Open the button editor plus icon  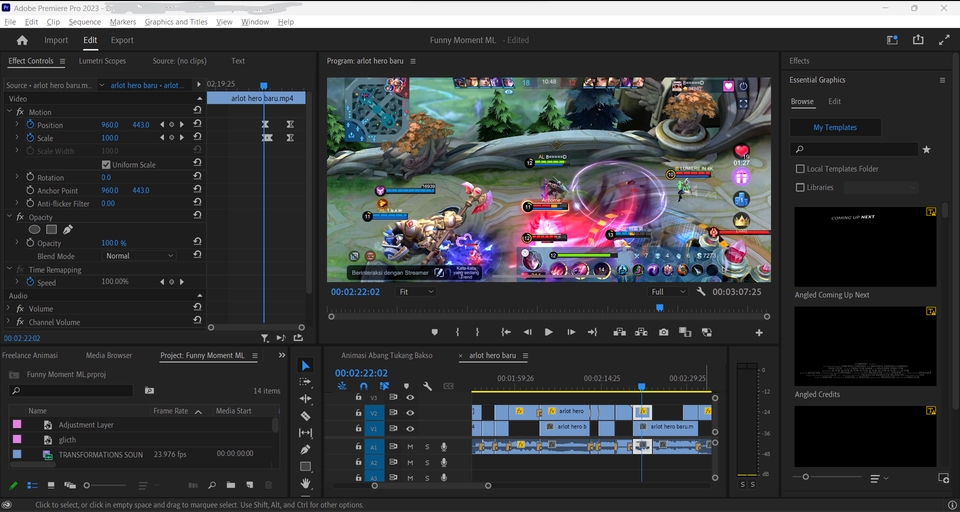(759, 333)
